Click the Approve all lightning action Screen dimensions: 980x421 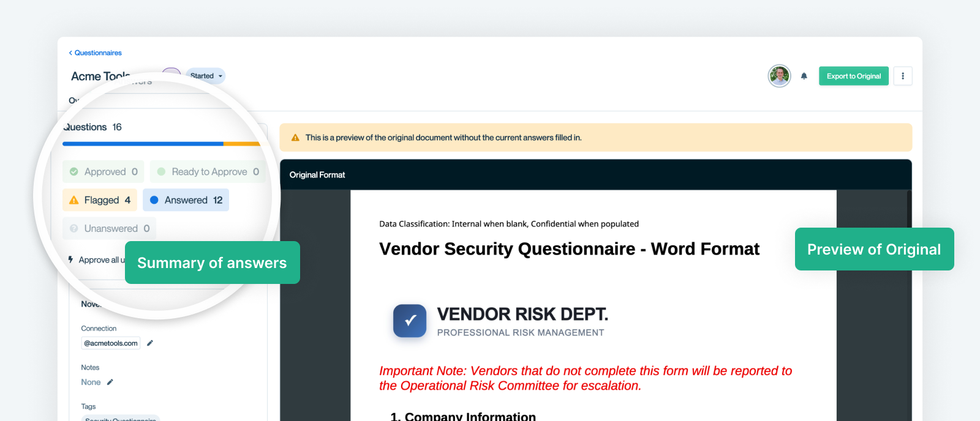click(x=96, y=260)
